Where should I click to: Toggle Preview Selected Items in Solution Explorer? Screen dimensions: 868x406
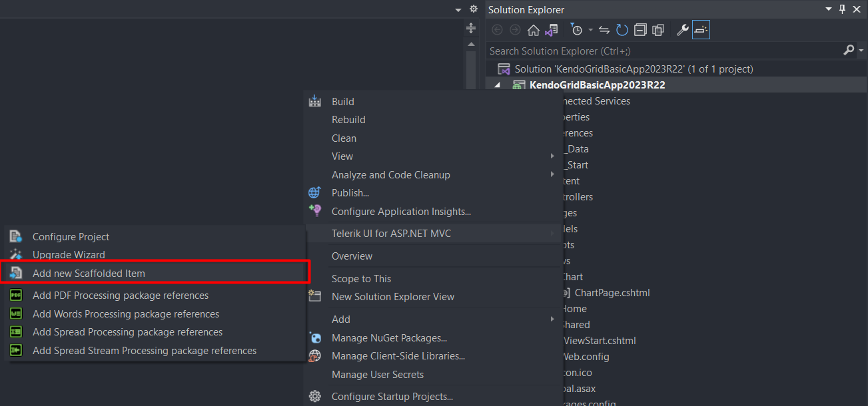click(x=700, y=29)
